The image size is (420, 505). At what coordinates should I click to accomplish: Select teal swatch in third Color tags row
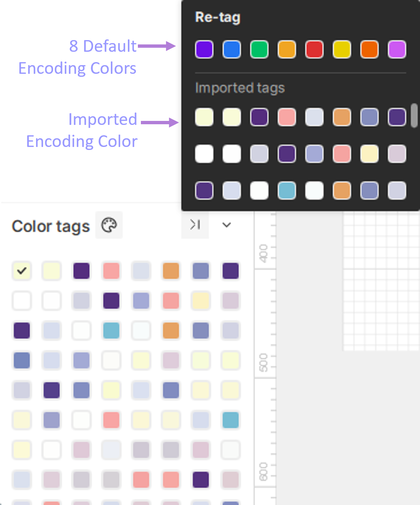pyautogui.click(x=111, y=331)
